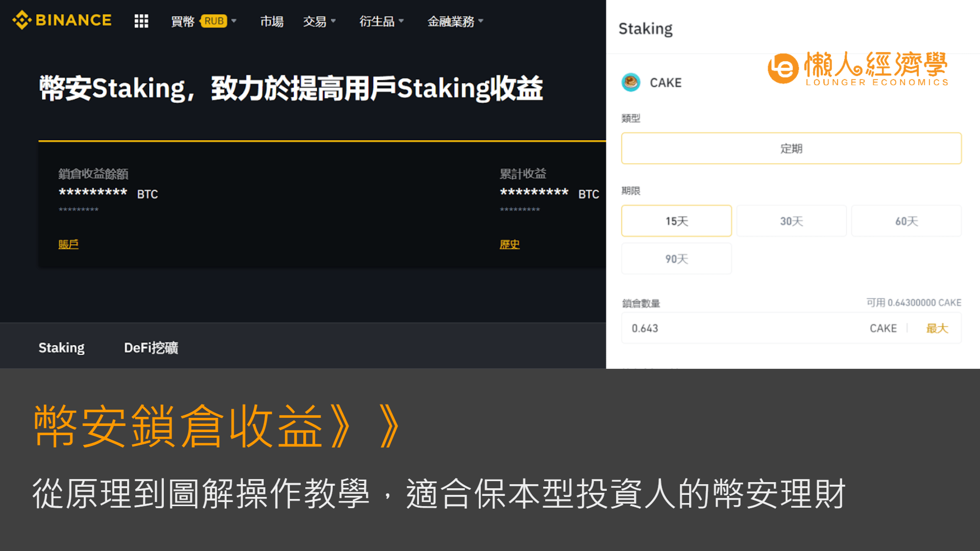
Task: Select the 60天 duration
Action: point(906,221)
